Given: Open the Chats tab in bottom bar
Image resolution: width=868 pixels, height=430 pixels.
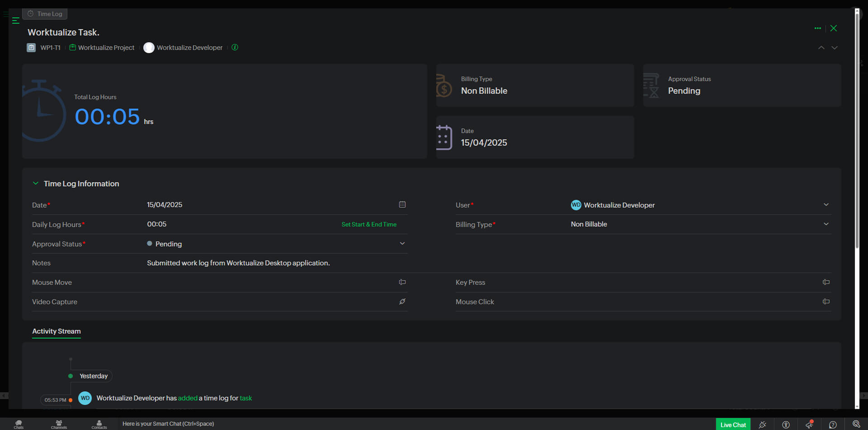Looking at the screenshot, I should pyautogui.click(x=19, y=425).
